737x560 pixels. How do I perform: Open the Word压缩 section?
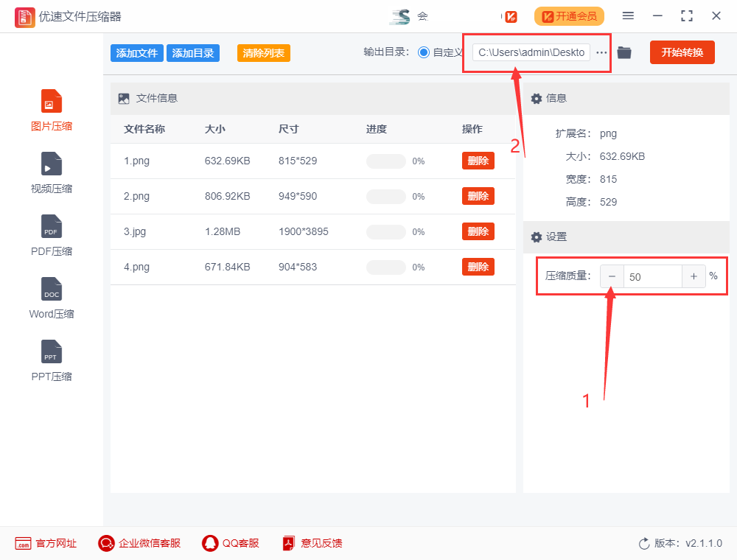click(x=52, y=298)
